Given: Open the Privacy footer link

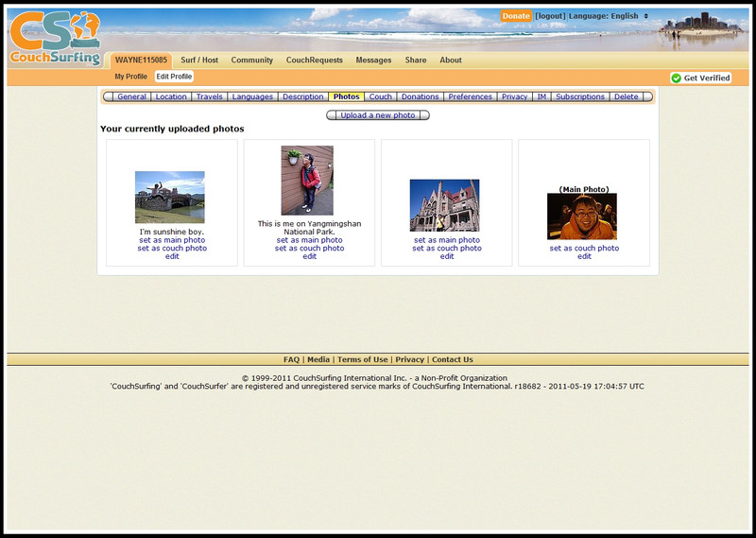Looking at the screenshot, I should (410, 359).
